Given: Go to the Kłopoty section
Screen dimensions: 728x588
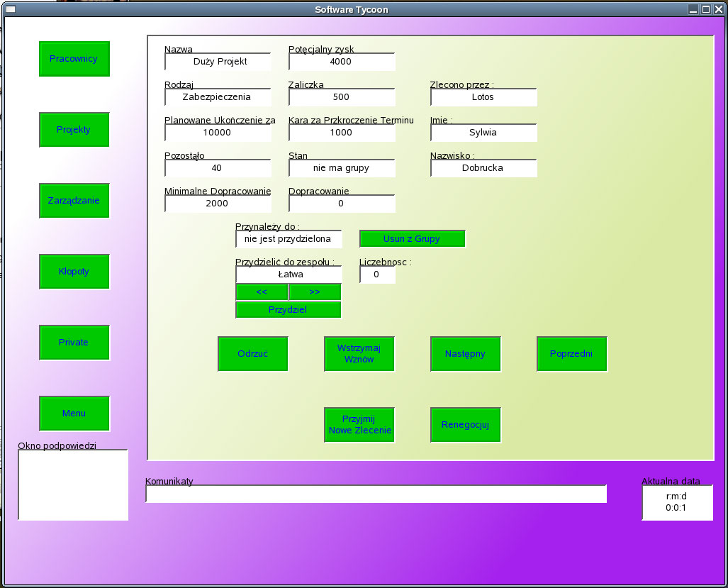Looking at the screenshot, I should point(74,272).
